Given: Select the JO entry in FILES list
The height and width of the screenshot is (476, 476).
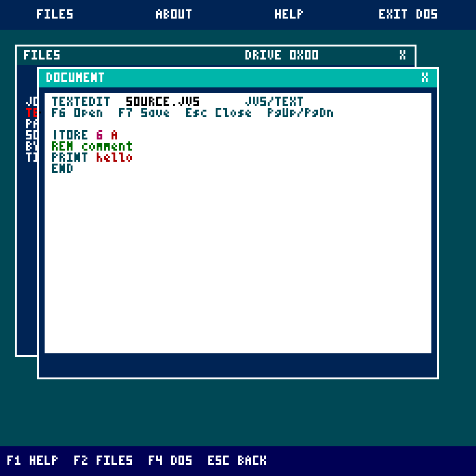Looking at the screenshot, I should tap(32, 102).
